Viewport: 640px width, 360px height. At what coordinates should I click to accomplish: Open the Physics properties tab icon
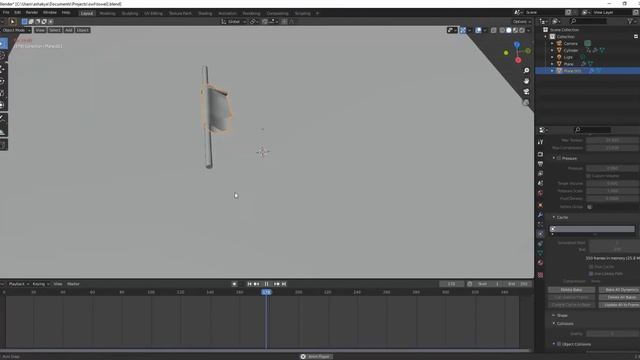pos(540,234)
